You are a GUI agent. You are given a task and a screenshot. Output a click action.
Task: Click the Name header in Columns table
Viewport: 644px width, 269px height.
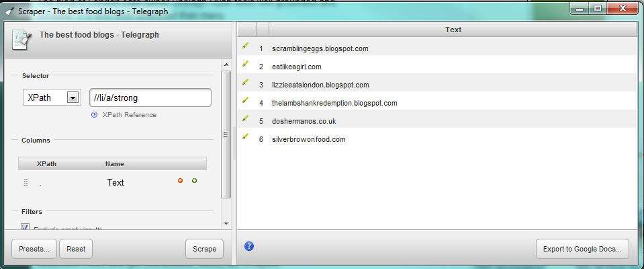coord(115,163)
